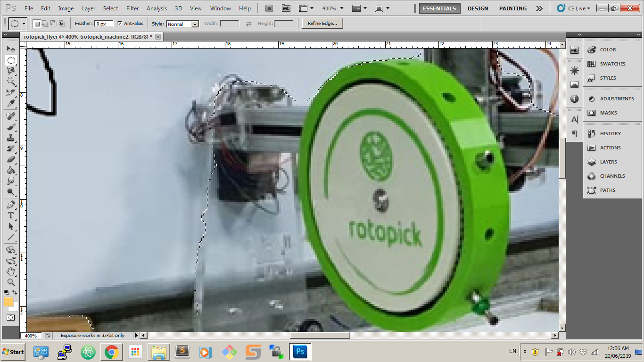This screenshot has height=362, width=644.
Task: Choose Add to Selection mode
Action: coord(45,24)
